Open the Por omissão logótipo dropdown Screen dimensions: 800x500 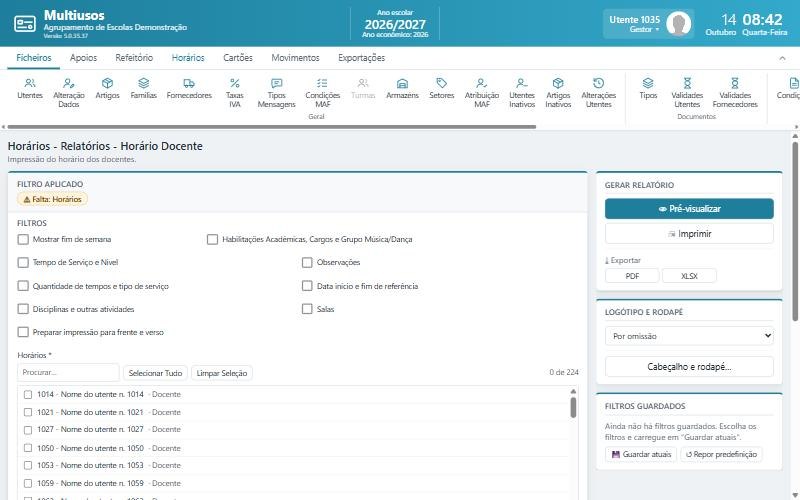(x=689, y=336)
